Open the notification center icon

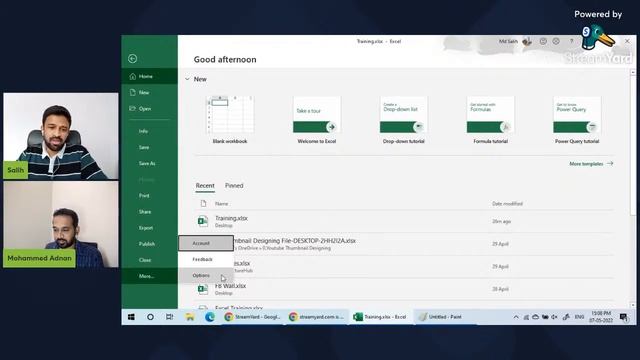(623, 317)
